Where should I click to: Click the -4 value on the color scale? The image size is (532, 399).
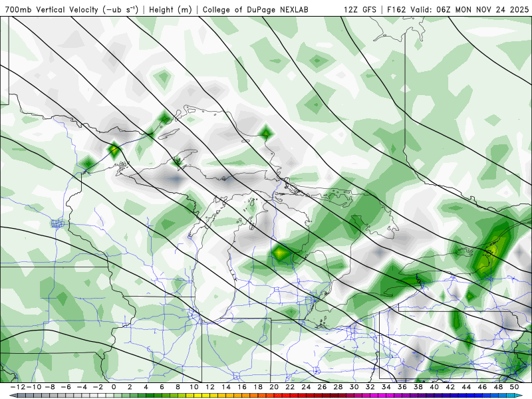coord(81,387)
